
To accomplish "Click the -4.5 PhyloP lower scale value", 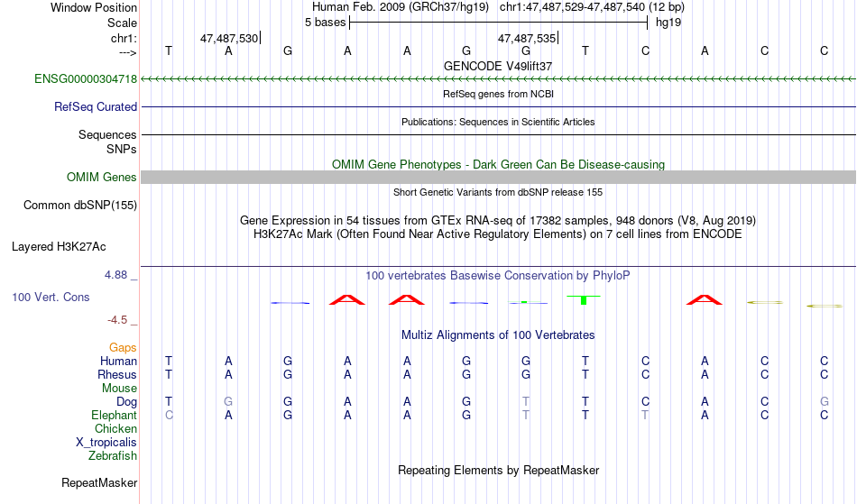I will click(x=117, y=320).
